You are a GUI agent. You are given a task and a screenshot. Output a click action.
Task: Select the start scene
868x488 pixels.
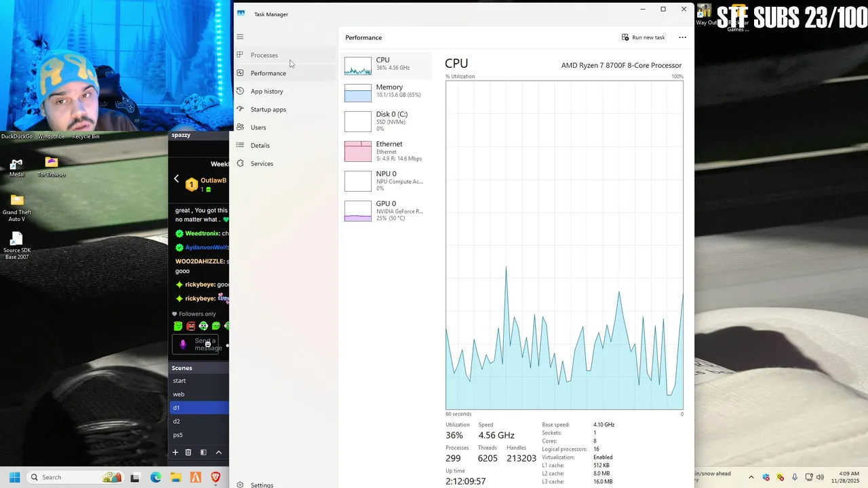point(199,381)
